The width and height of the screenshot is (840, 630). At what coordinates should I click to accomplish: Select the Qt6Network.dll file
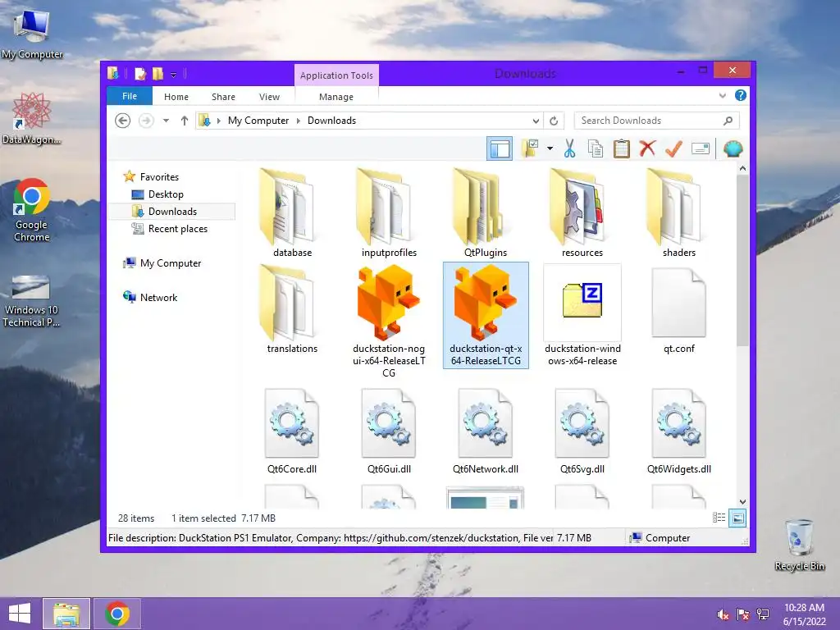(486, 431)
